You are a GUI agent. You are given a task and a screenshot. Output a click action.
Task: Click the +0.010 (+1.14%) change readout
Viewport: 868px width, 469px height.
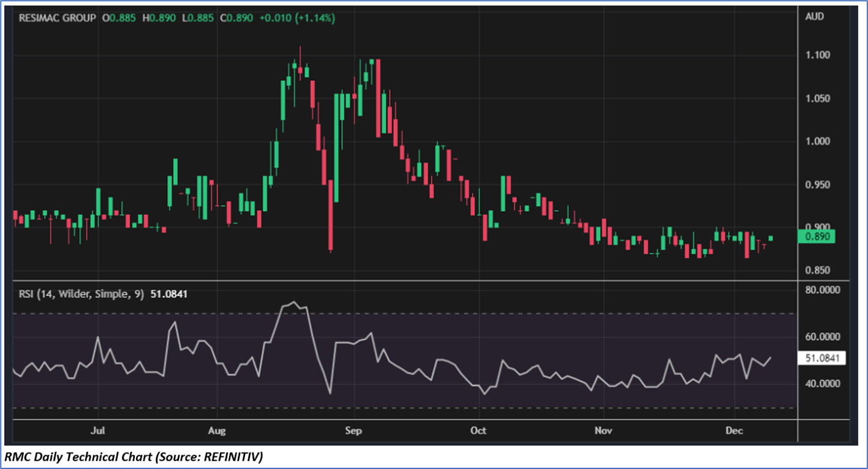pos(297,18)
